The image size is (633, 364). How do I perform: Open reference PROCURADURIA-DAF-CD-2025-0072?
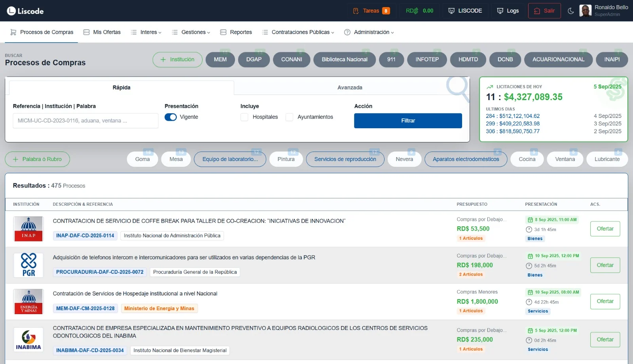[100, 272]
